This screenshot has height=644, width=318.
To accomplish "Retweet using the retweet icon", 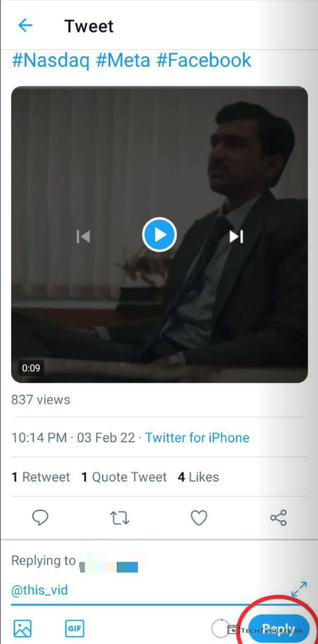I will 119,518.
